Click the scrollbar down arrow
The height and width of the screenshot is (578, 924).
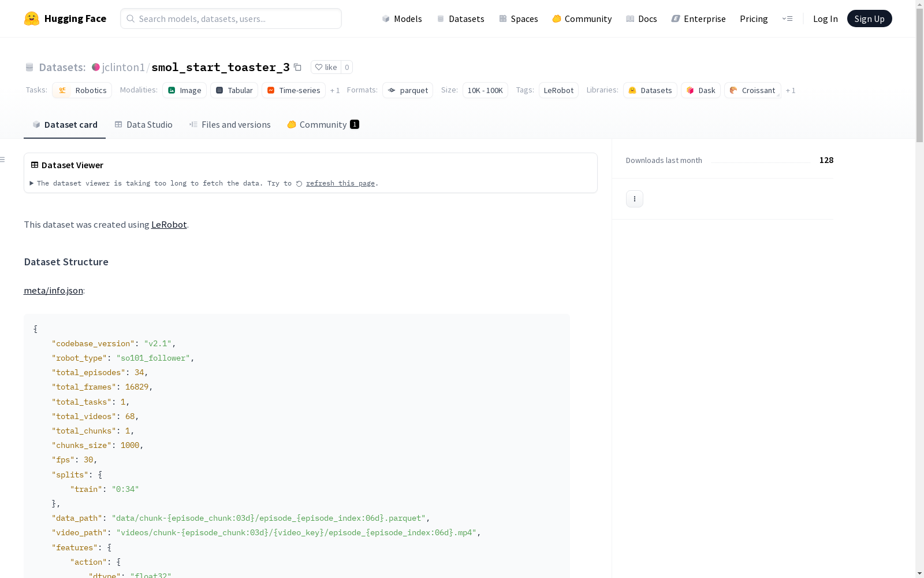(919, 573)
